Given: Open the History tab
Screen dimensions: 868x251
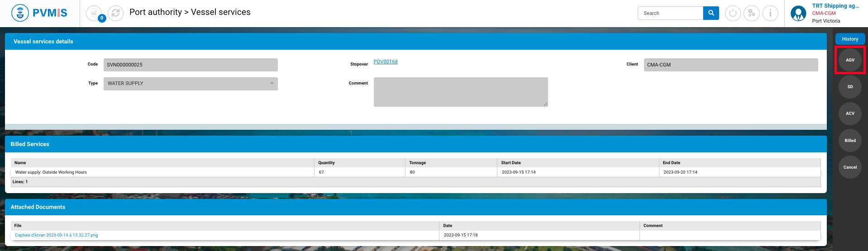Looking at the screenshot, I should (x=850, y=39).
